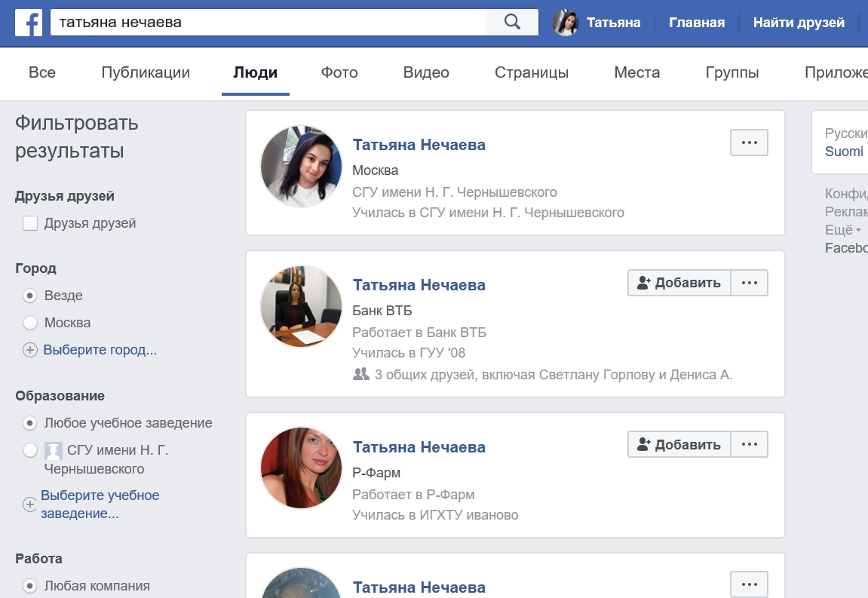Add Татьяна Нечаева from Р-Фарм as friend
Image resolution: width=868 pixels, height=598 pixels.
pyautogui.click(x=679, y=444)
